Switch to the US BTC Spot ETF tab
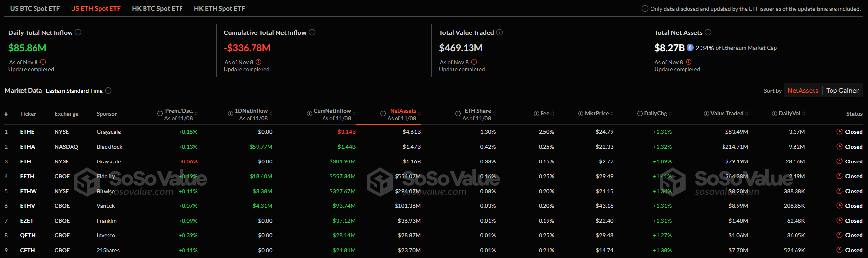This screenshot has width=868, height=258. (35, 8)
